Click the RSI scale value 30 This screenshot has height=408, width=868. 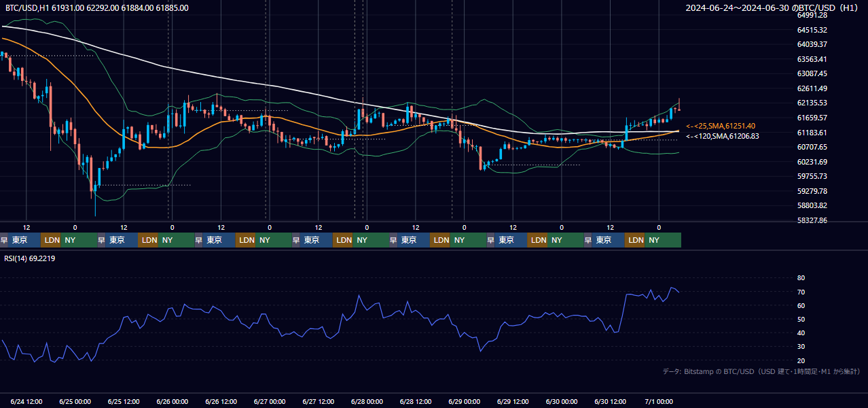tap(801, 347)
